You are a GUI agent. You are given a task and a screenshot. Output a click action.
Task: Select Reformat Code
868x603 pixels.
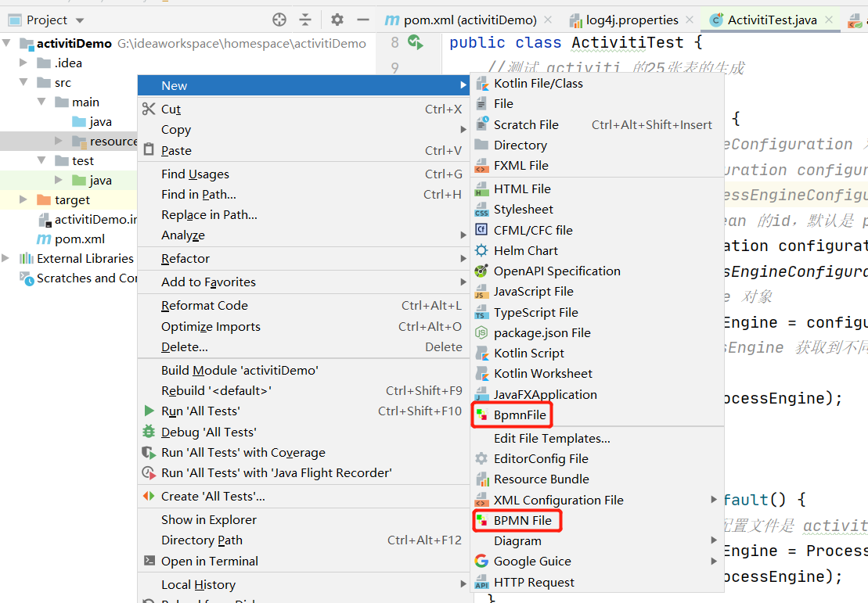tap(304, 305)
